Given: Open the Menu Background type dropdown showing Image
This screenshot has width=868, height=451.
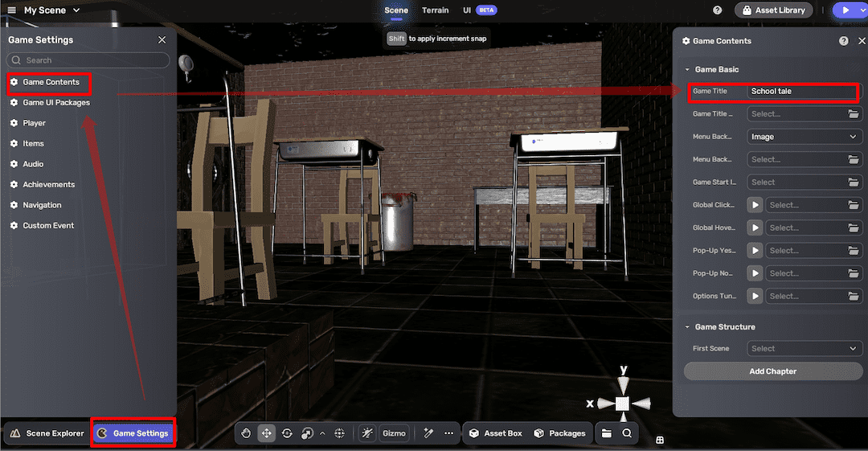Looking at the screenshot, I should pyautogui.click(x=805, y=137).
